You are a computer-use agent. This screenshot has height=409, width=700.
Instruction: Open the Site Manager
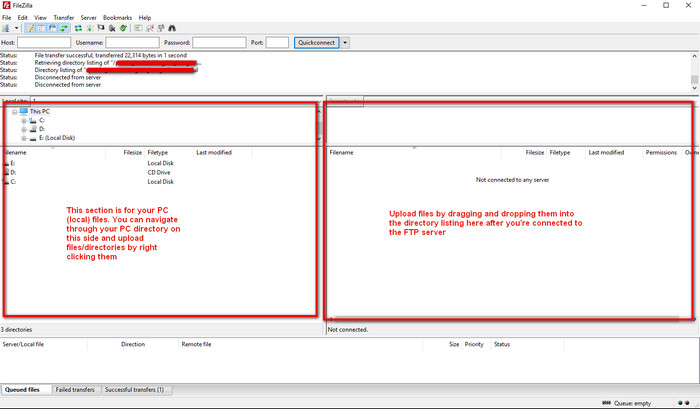coord(6,28)
